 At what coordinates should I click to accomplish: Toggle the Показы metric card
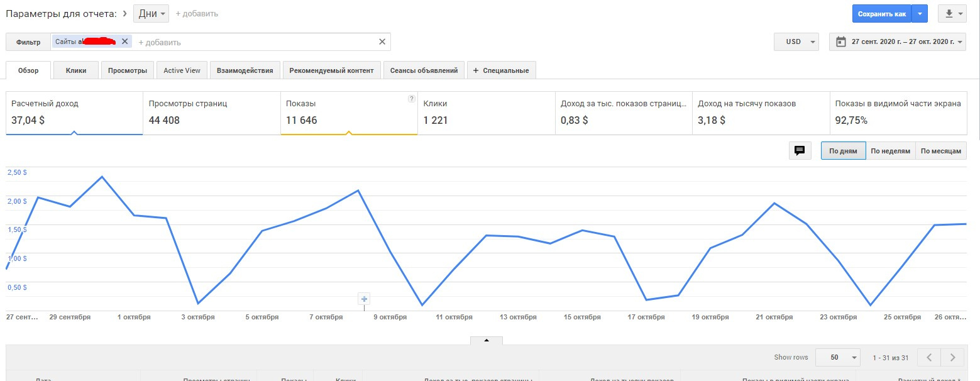[349, 113]
